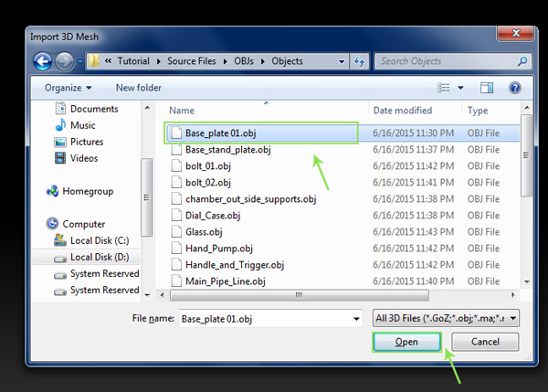Click the Open button
548x392 pixels.
click(x=406, y=342)
